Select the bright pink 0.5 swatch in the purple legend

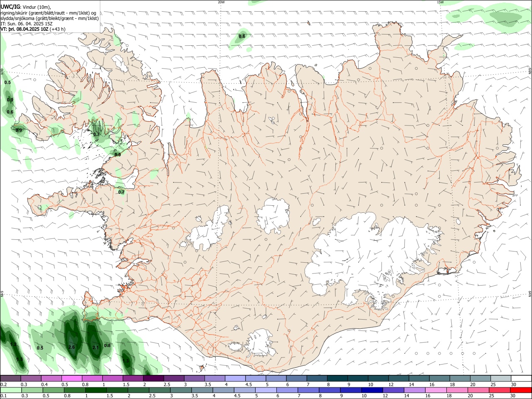(x=71, y=379)
